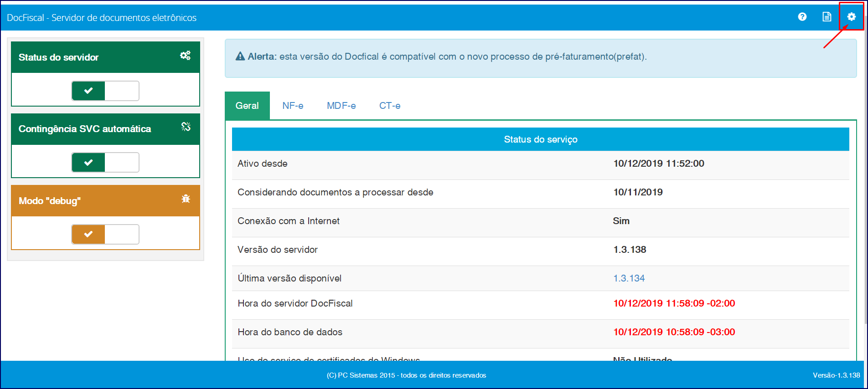Open the settings gear icon in header
This screenshot has height=389, width=868.
[851, 17]
